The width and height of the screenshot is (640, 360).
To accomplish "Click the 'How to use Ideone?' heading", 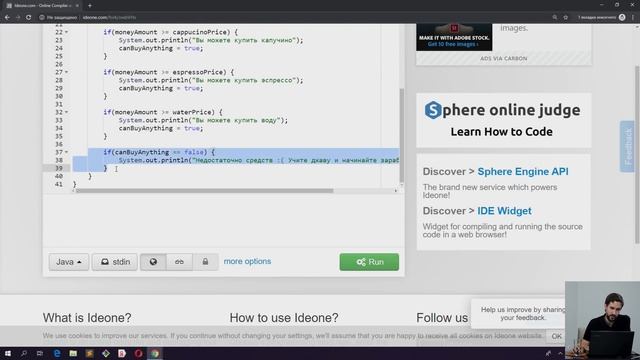I will pos(284,318).
